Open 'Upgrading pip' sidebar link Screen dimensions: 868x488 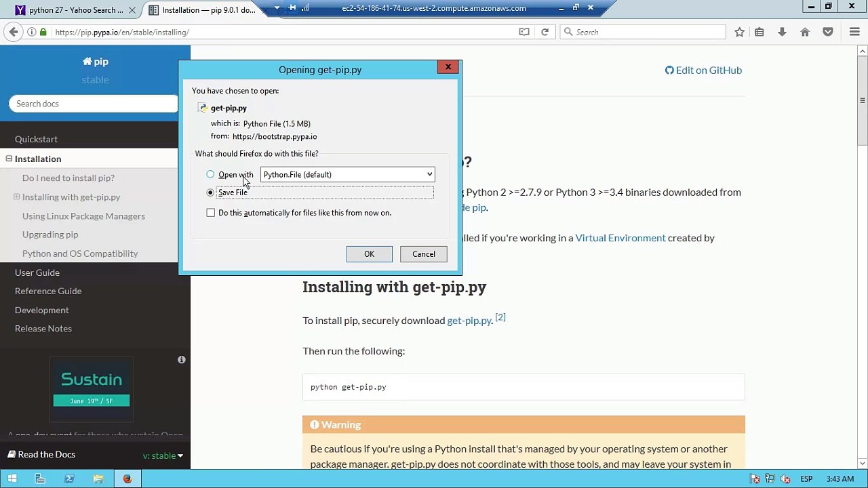click(50, 235)
